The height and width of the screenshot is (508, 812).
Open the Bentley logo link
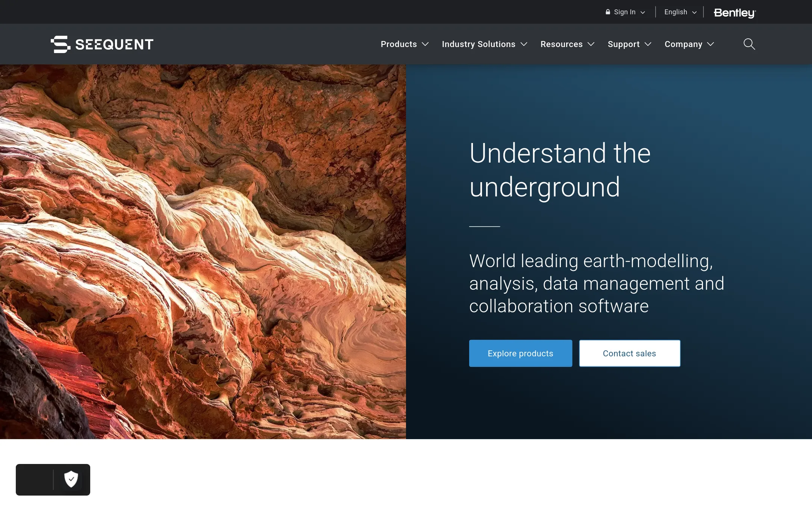(735, 13)
